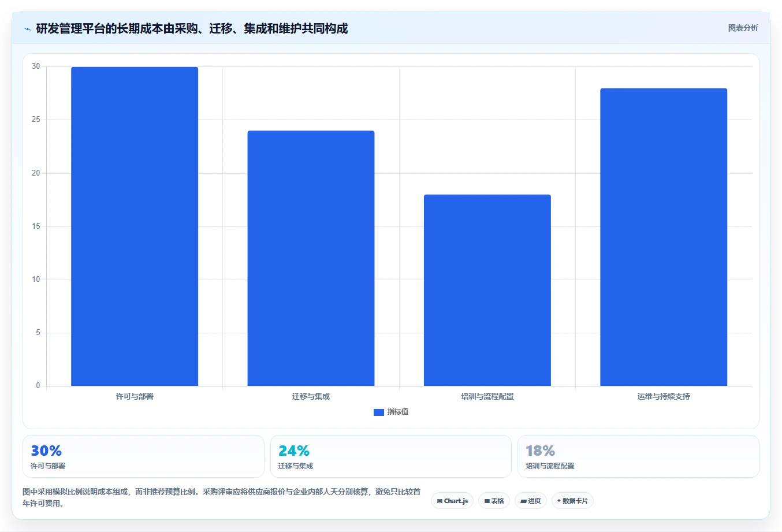Click the x-axis label 许可与部署

tap(135, 396)
